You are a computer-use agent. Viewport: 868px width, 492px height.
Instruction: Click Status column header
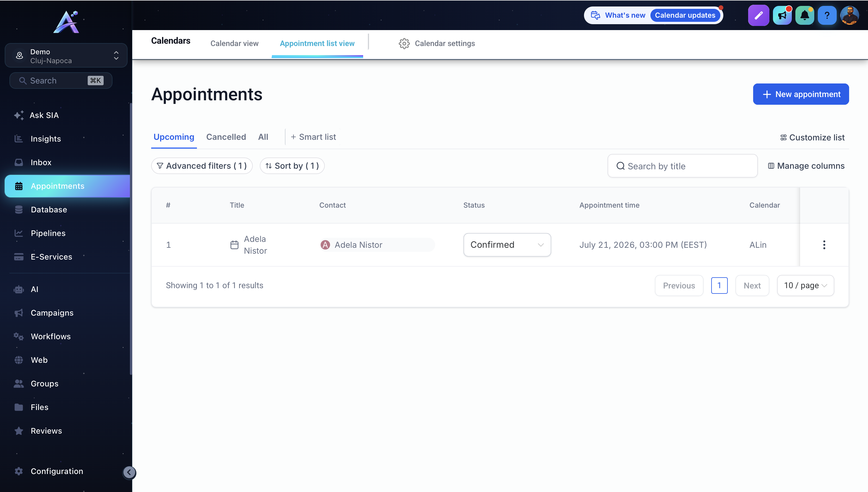click(x=474, y=206)
